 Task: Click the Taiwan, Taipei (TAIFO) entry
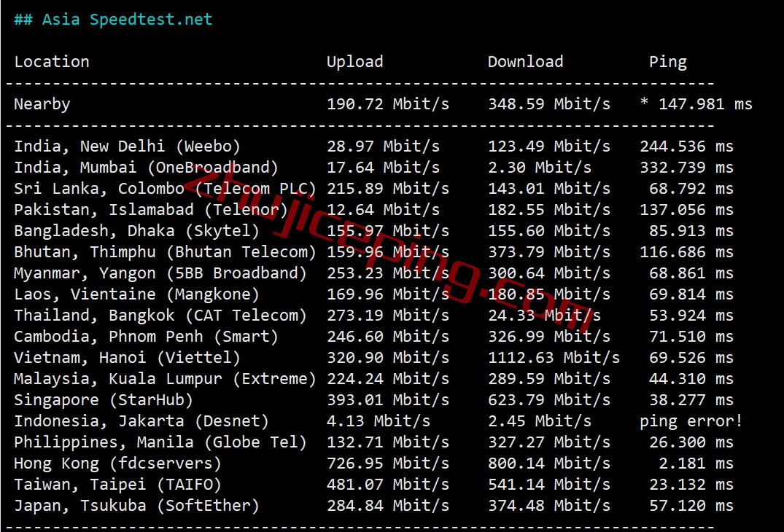click(x=117, y=485)
